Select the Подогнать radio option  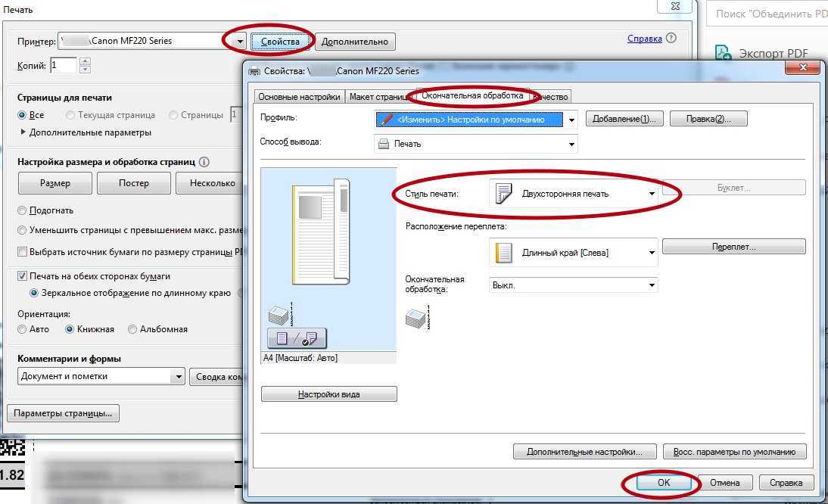22,210
